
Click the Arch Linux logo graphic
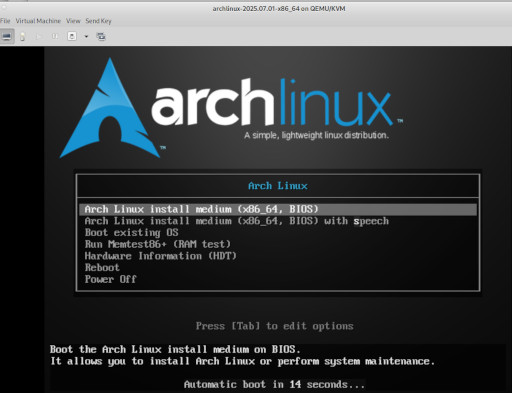point(231,108)
